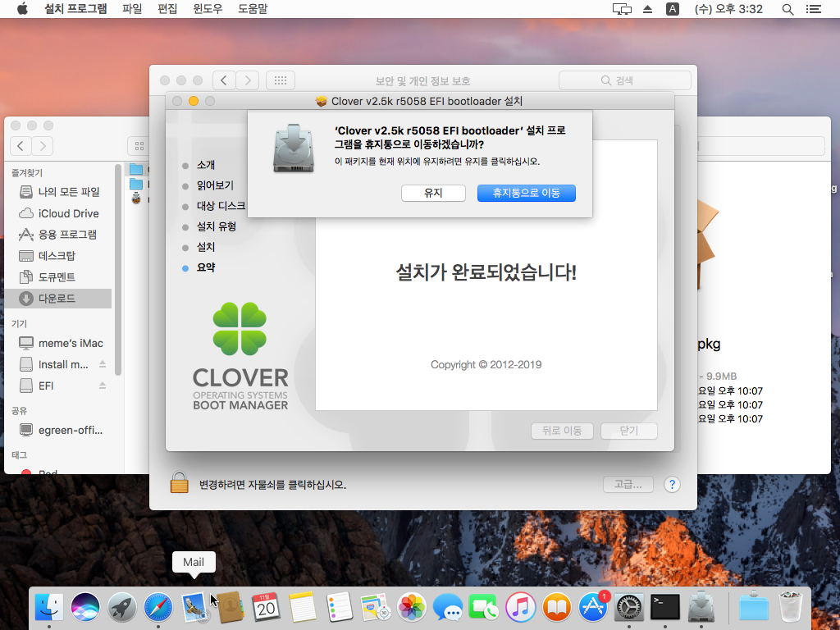Open System Preferences gear icon in Dock
Viewport: 840px width, 630px height.
click(x=629, y=608)
